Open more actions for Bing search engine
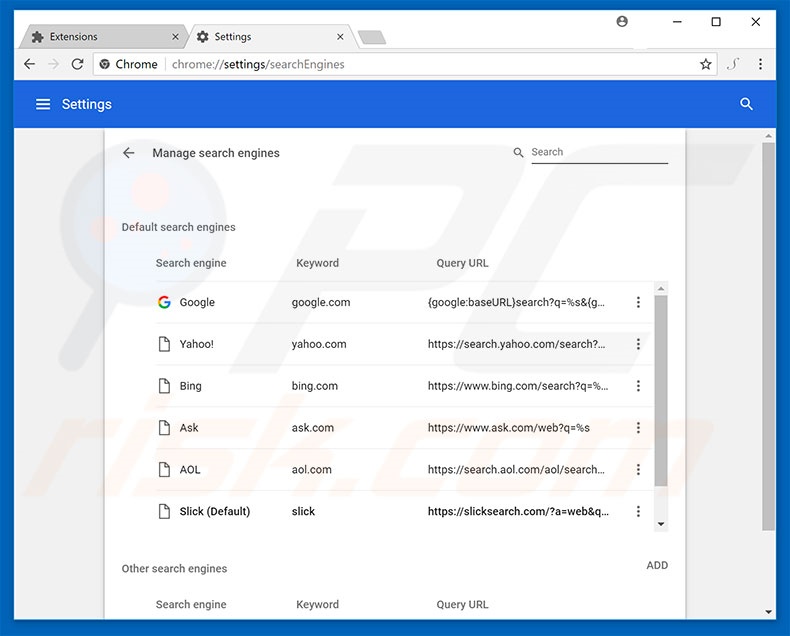Image resolution: width=790 pixels, height=636 pixels. tap(638, 386)
